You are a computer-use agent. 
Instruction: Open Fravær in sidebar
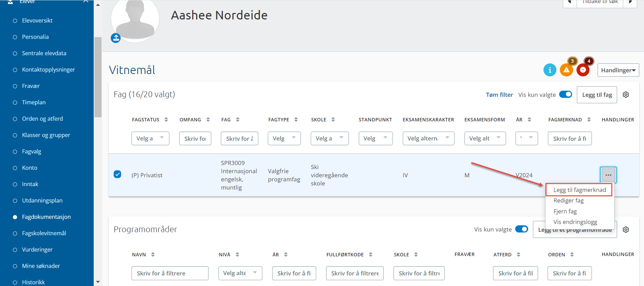[31, 86]
